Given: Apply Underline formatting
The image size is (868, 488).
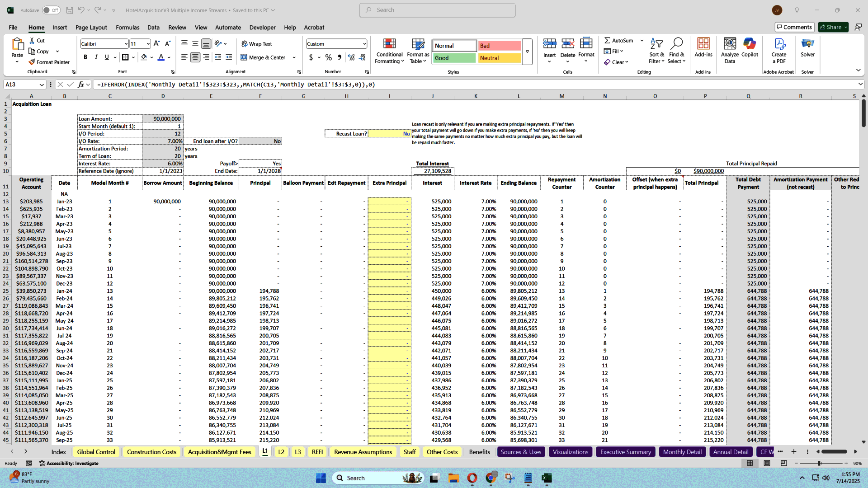Looking at the screenshot, I should pos(107,57).
